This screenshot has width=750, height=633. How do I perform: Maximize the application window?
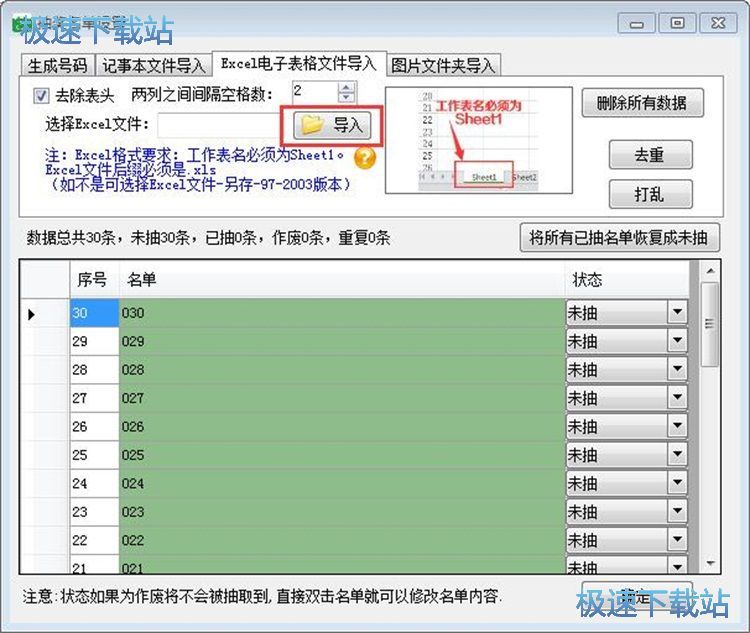[x=677, y=23]
